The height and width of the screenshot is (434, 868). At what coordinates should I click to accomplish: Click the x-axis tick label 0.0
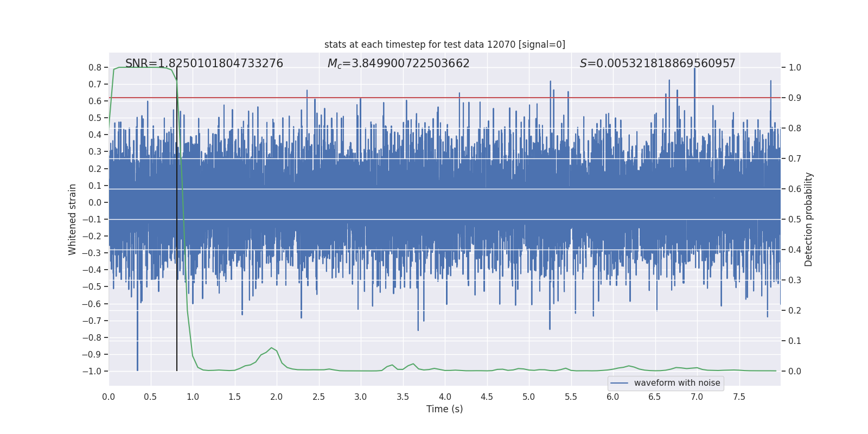click(108, 397)
